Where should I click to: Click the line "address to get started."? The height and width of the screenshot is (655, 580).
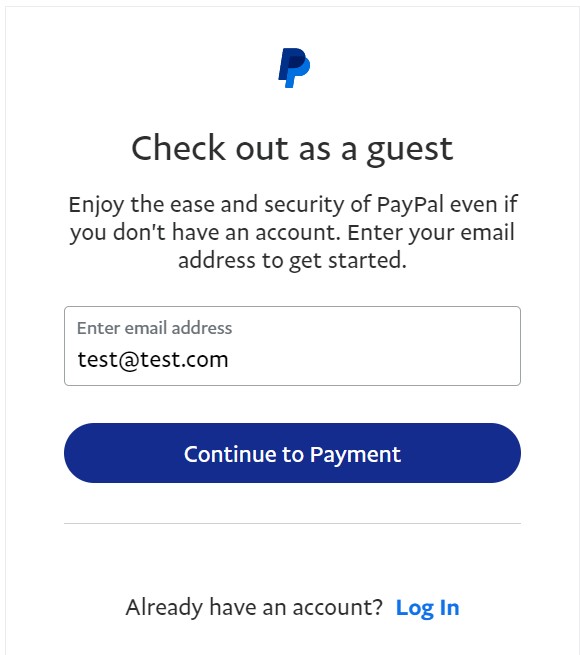(292, 261)
